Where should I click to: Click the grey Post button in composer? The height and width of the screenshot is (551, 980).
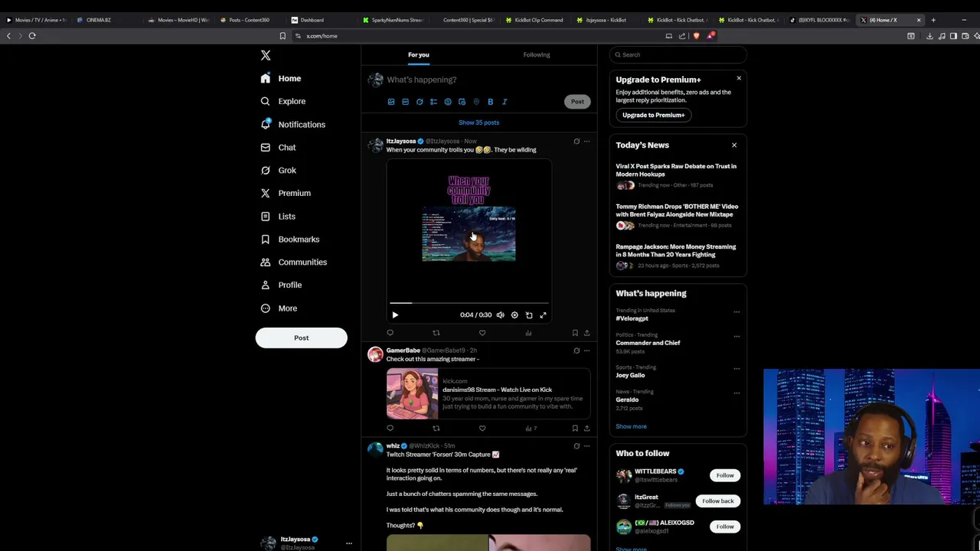pyautogui.click(x=577, y=102)
